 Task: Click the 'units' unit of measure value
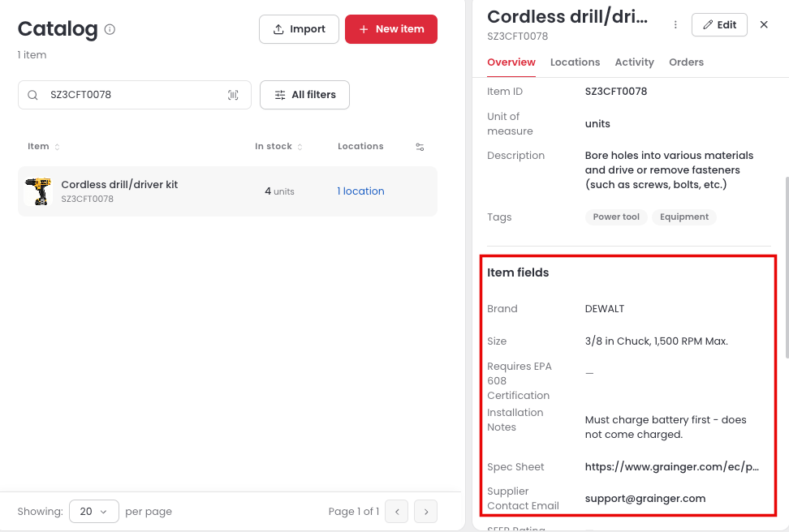click(x=597, y=124)
